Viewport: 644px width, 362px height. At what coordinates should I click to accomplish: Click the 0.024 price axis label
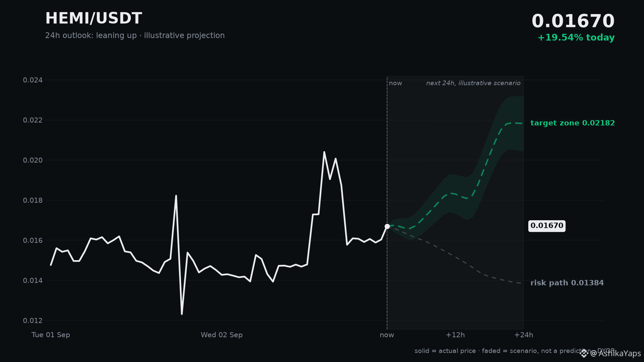point(33,80)
